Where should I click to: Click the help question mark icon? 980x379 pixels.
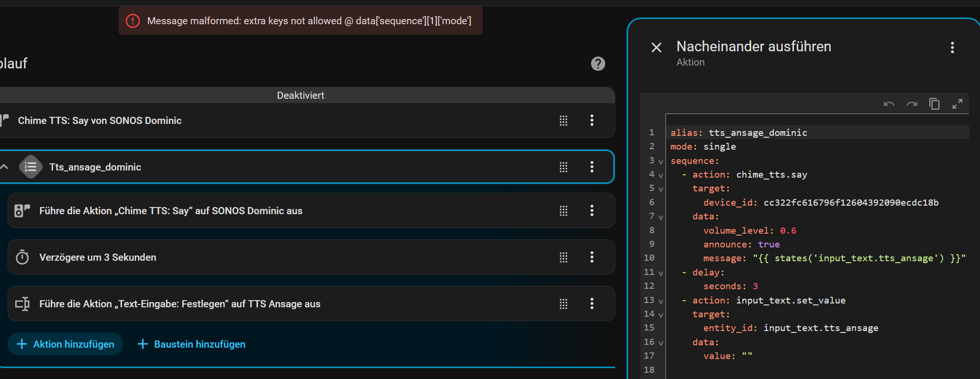click(x=598, y=64)
